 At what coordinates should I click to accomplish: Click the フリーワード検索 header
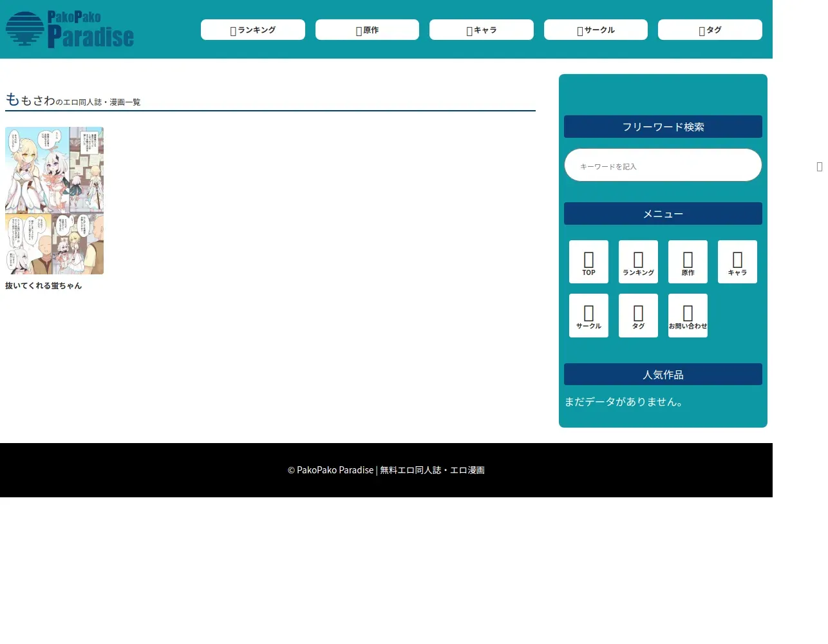[663, 127]
